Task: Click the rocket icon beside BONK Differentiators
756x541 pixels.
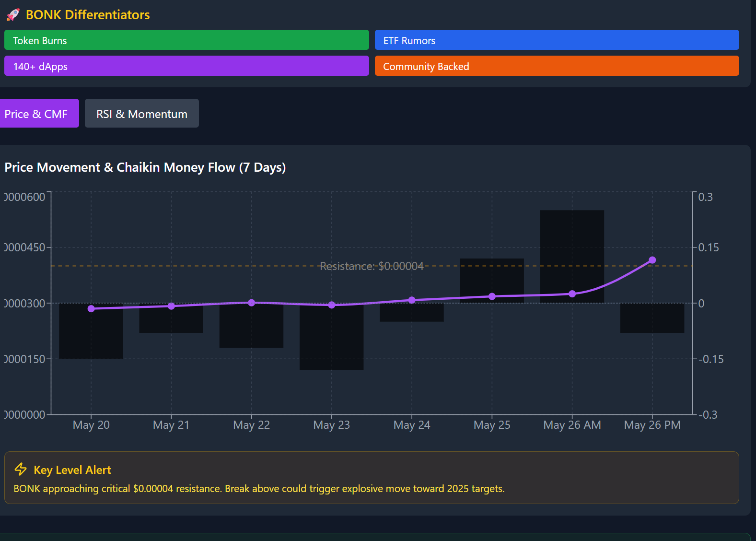Action: tap(13, 15)
